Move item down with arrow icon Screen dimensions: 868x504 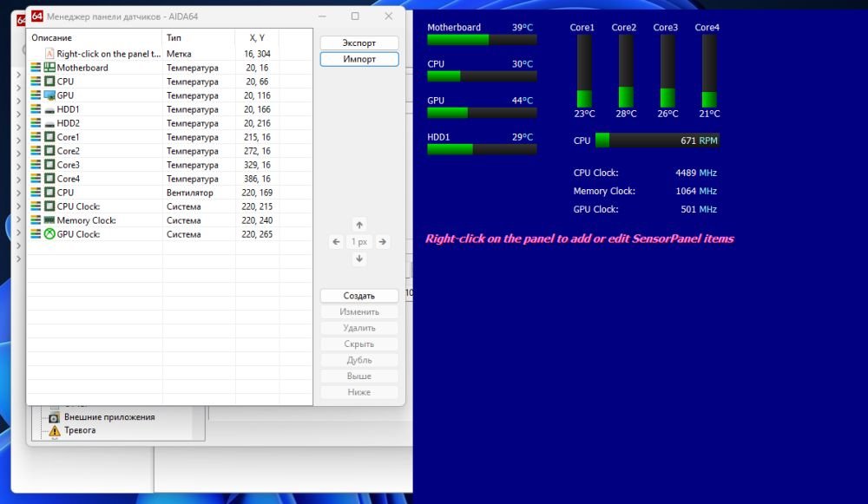(x=359, y=259)
